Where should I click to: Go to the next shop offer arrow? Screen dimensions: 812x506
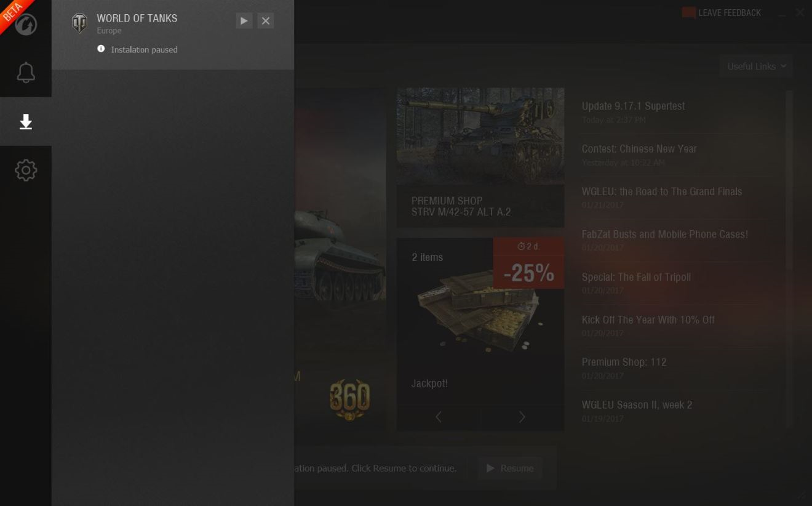(x=522, y=417)
